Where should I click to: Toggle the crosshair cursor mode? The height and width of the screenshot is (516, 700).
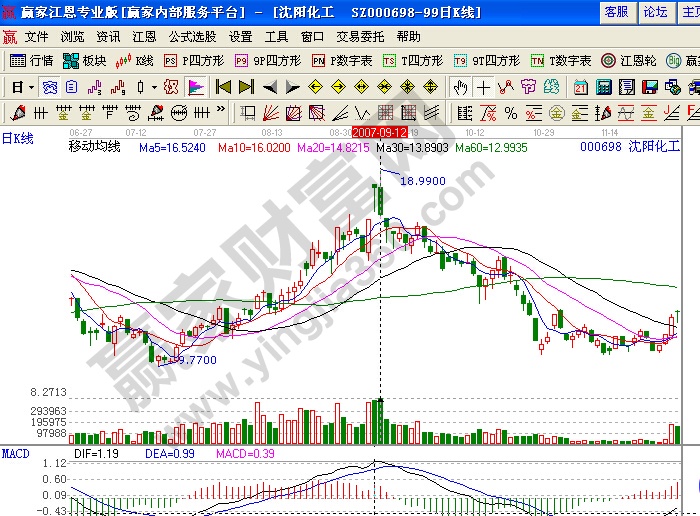click(x=484, y=87)
